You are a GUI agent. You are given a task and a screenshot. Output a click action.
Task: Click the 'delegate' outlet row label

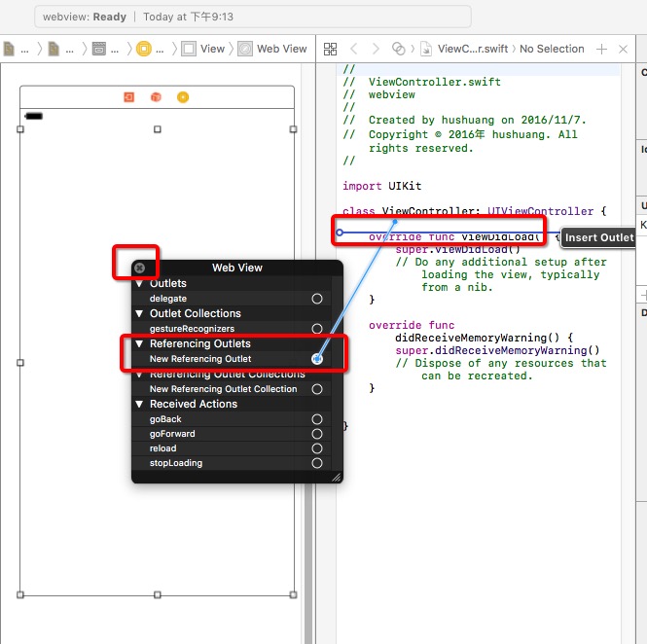(168, 299)
